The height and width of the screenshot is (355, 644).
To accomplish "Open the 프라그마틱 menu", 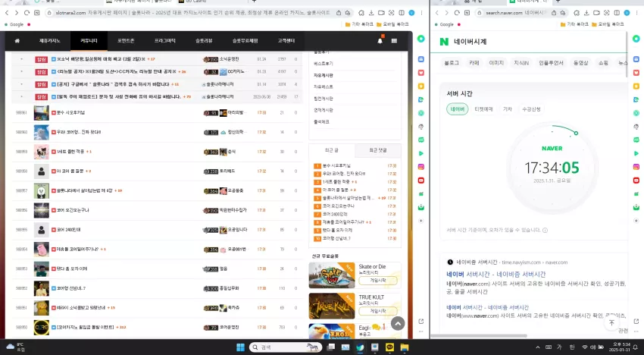I will 164,41.
